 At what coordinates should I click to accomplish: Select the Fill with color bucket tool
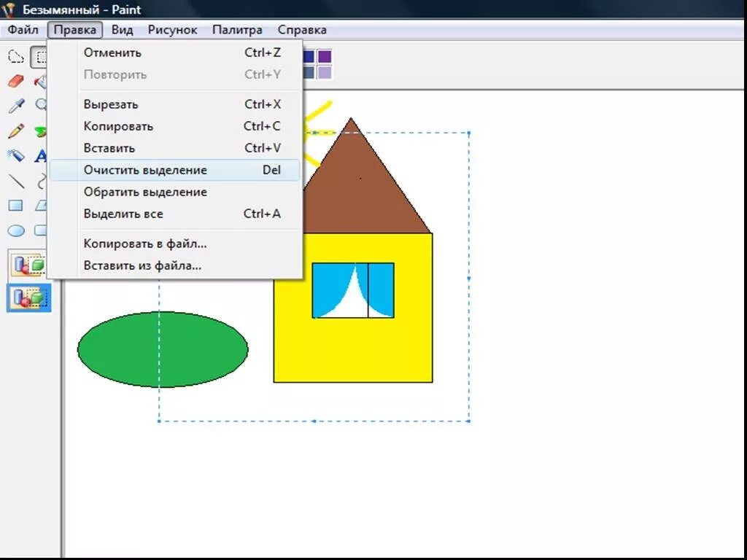point(41,82)
